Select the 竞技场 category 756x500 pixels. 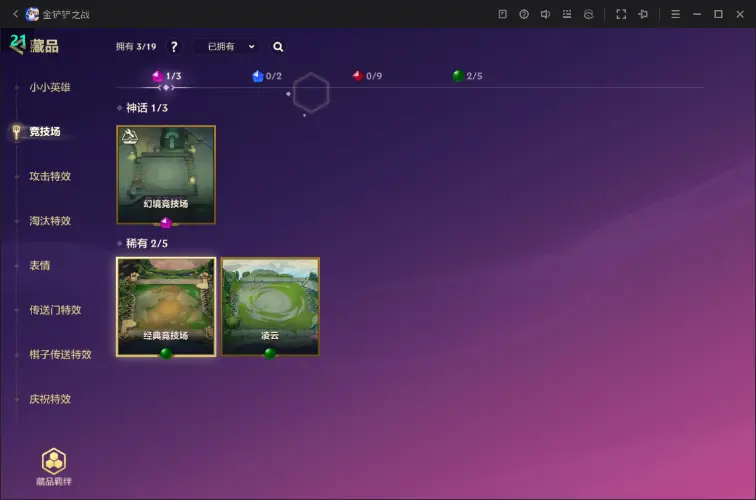tap(44, 132)
